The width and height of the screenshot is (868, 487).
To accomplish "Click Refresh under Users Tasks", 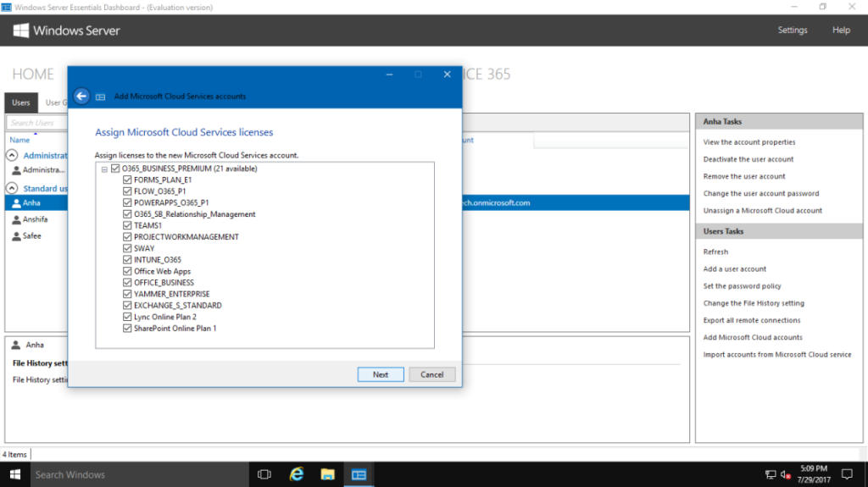I will tap(715, 252).
